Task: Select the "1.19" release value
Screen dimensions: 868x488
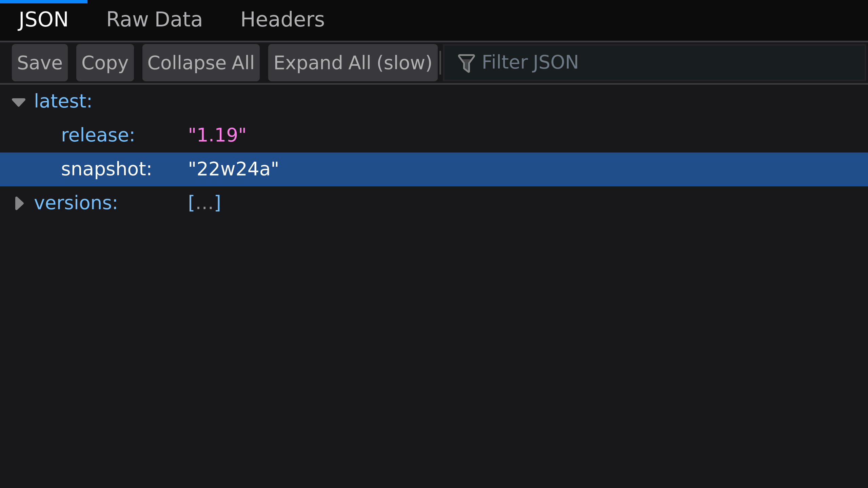Action: click(x=217, y=135)
